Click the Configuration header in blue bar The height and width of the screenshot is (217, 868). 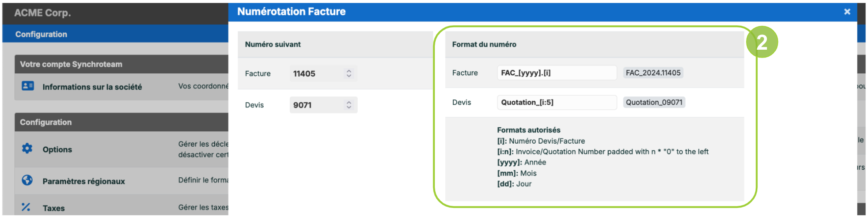[x=41, y=34]
